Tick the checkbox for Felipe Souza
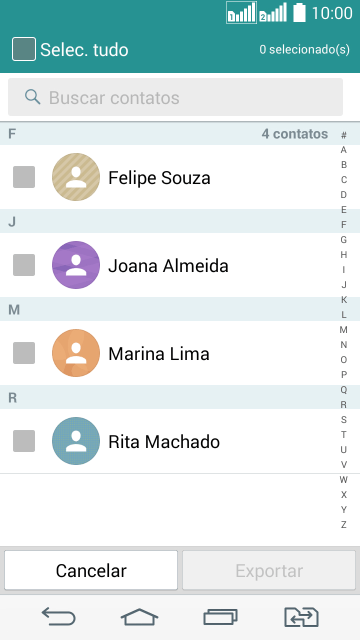360x640 pixels. coord(24,177)
